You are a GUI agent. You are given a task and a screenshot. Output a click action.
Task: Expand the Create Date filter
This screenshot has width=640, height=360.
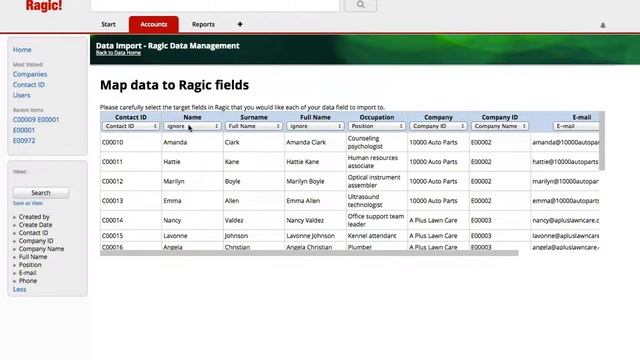coord(35,225)
